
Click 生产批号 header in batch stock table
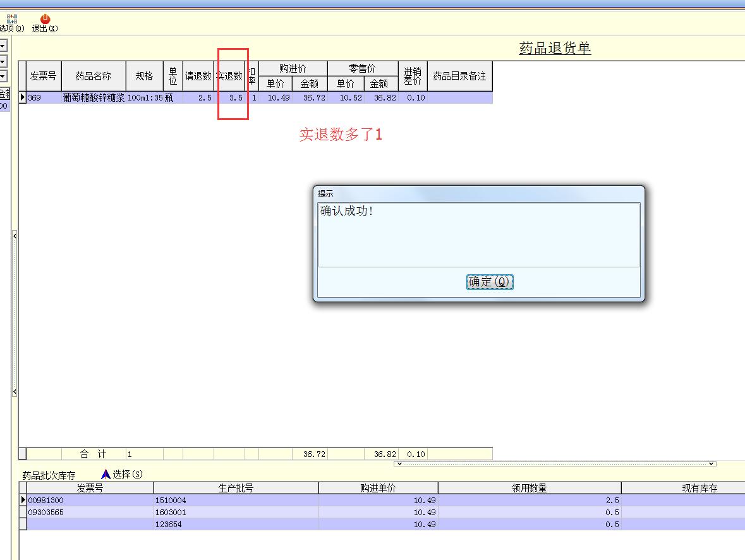click(236, 488)
